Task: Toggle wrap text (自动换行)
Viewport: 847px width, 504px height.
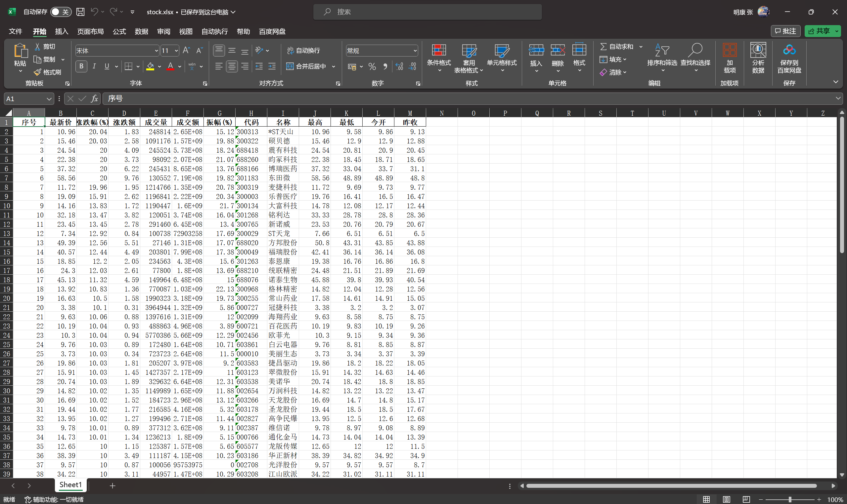Action: tap(303, 51)
